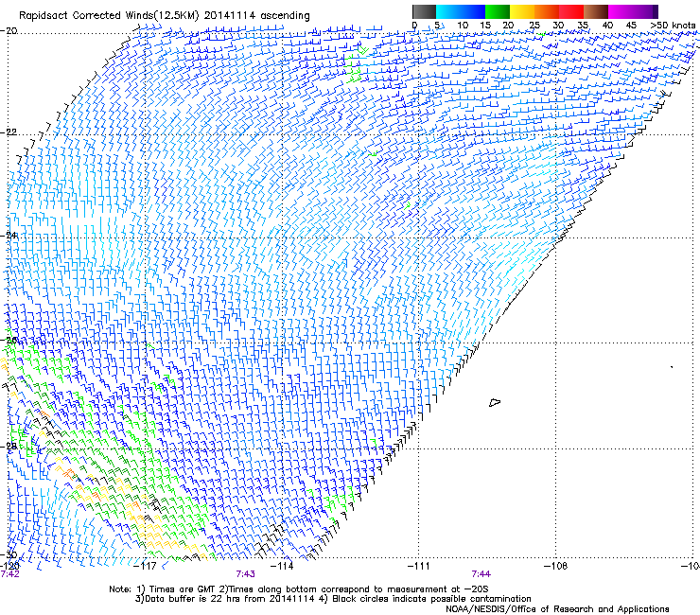Click the -24 latitude axis label
The height and width of the screenshot is (615, 700).
(9, 236)
